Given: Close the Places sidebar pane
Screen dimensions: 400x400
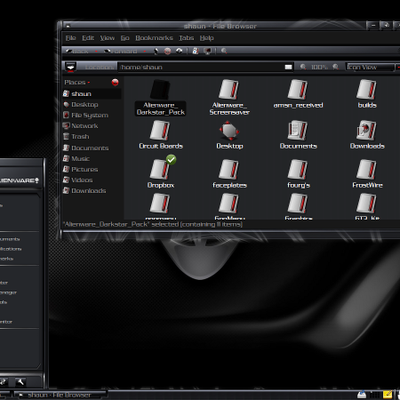Looking at the screenshot, I should point(115,82).
